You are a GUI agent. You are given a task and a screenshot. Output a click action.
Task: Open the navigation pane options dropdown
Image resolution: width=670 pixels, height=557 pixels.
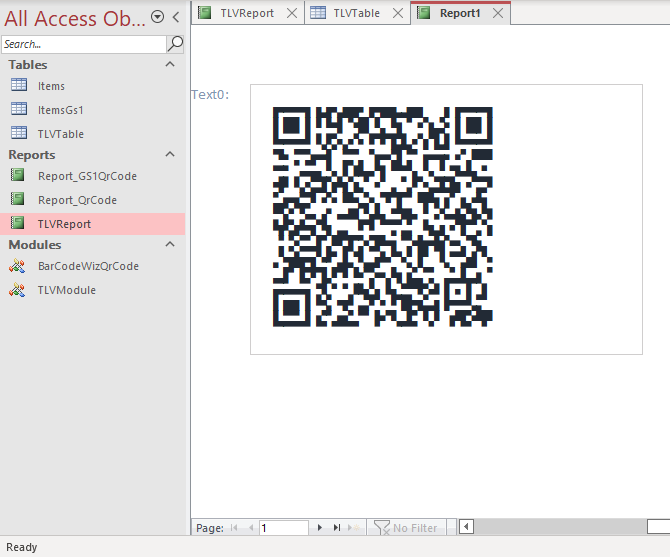[x=158, y=17]
